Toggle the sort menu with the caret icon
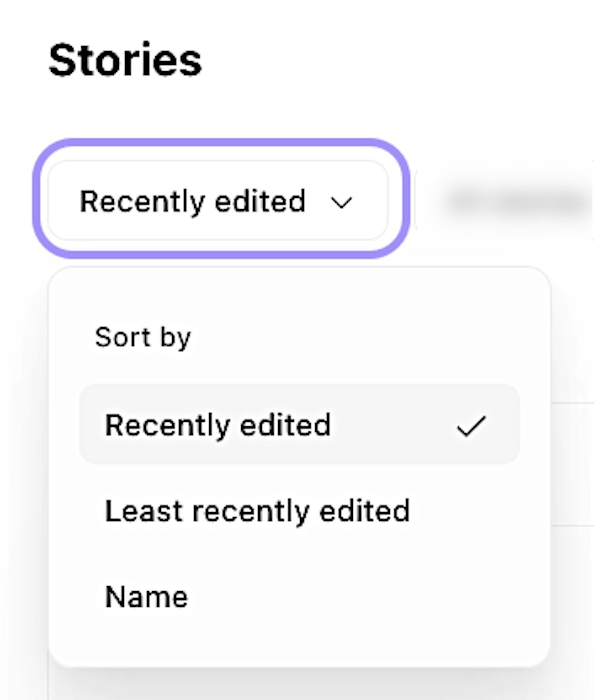 click(341, 202)
